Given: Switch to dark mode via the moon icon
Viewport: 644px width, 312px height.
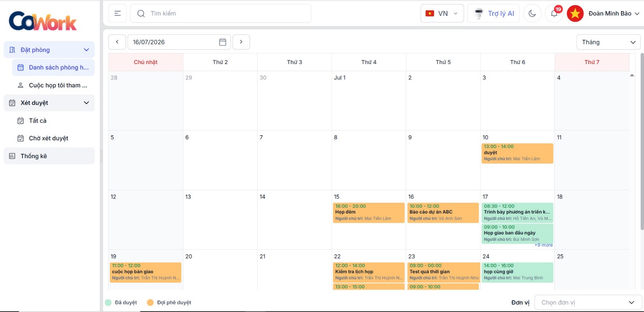Looking at the screenshot, I should point(532,13).
